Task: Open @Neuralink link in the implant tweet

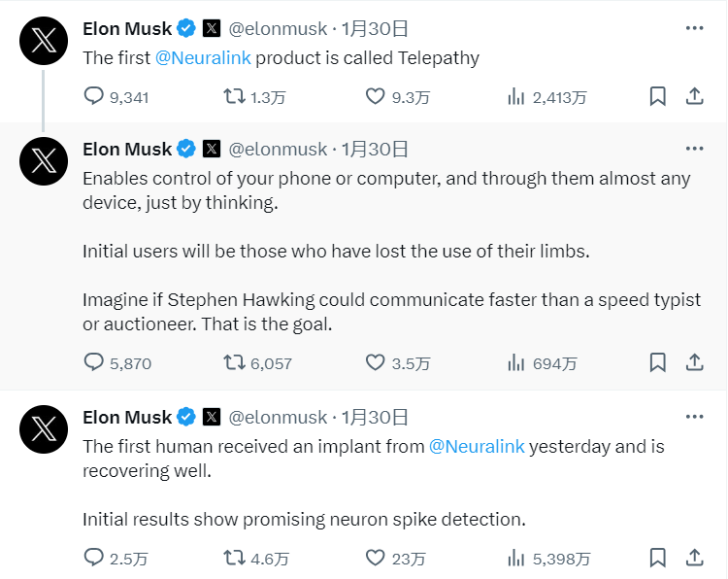Action: (x=477, y=446)
